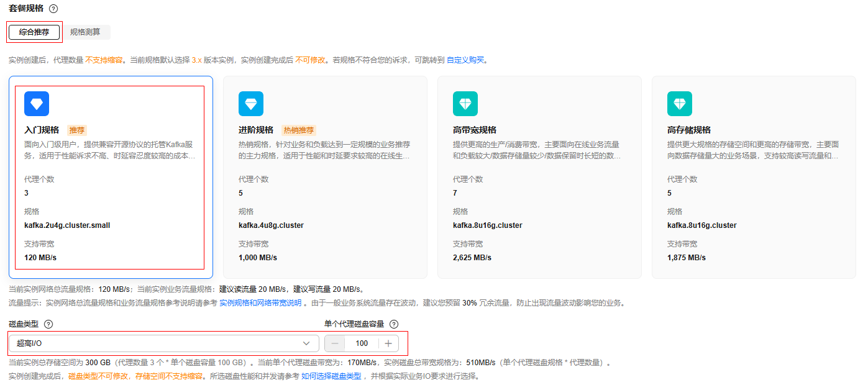The height and width of the screenshot is (390, 868).
Task: Click the 高存储规格 diamond icon
Action: [680, 104]
